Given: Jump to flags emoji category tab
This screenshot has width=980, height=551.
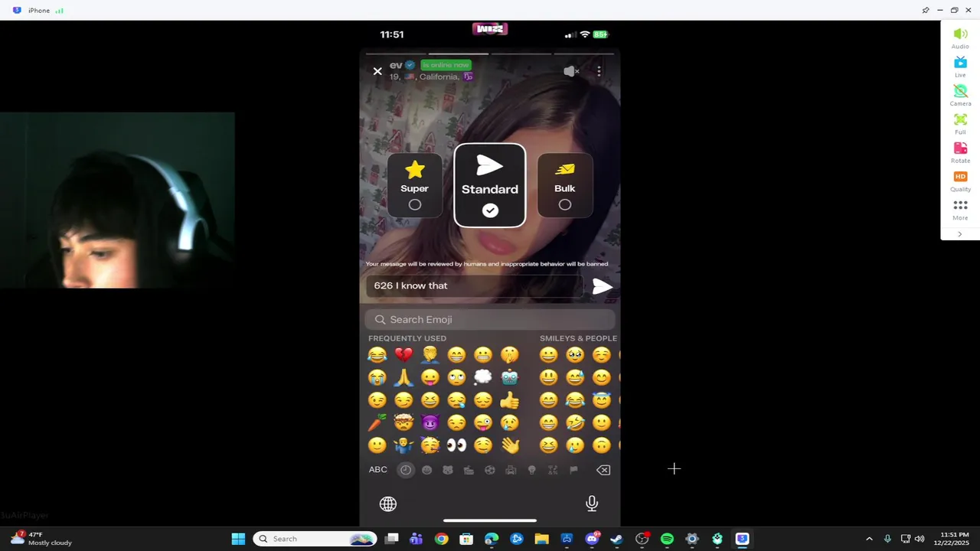Looking at the screenshot, I should tap(573, 470).
